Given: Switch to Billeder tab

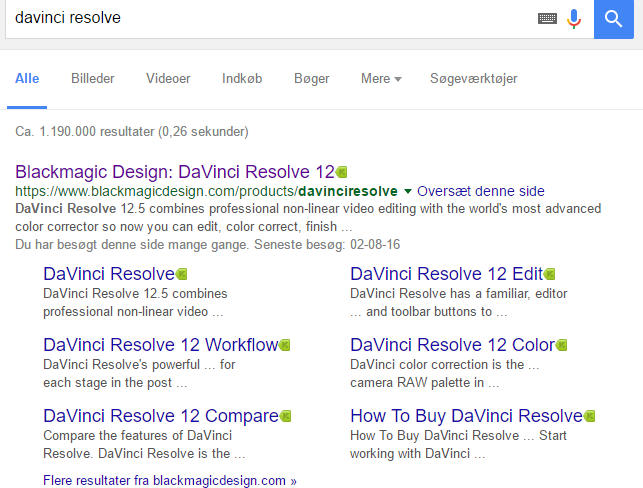Looking at the screenshot, I should [93, 78].
